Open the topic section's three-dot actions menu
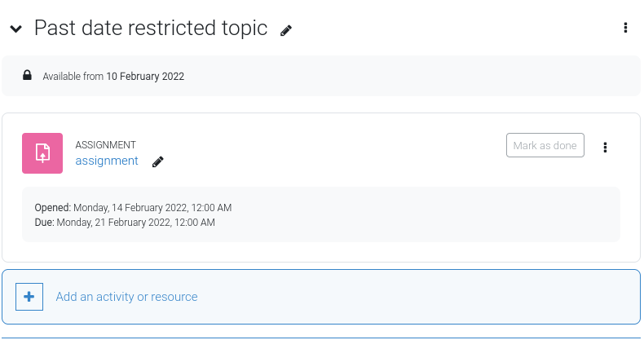The height and width of the screenshot is (340, 644). pos(625,28)
